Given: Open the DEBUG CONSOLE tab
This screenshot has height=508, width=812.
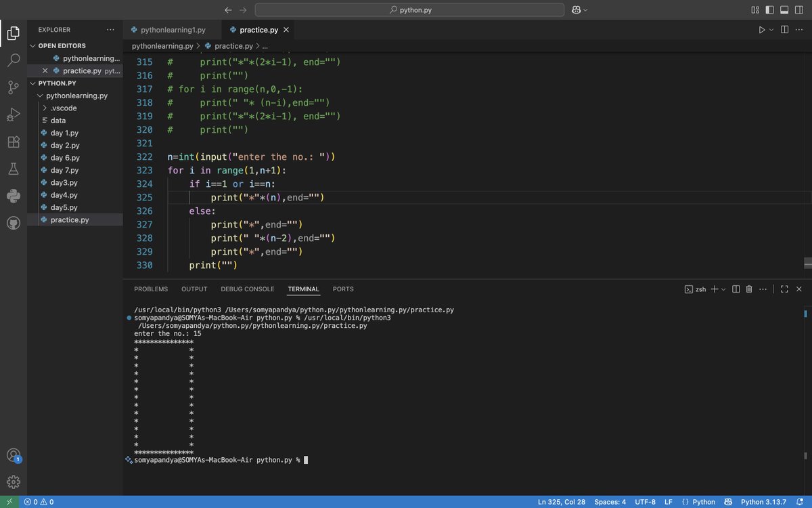Looking at the screenshot, I should click(248, 289).
